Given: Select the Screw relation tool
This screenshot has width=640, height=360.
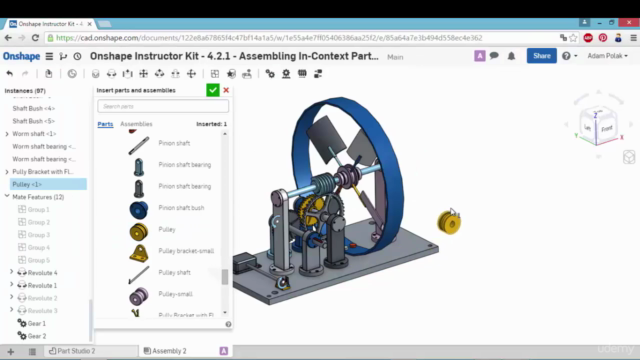Looking at the screenshot, I should (302, 74).
